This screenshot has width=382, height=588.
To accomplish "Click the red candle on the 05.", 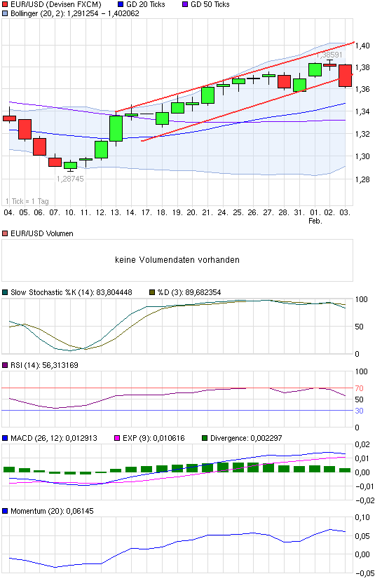I will 25,130.
